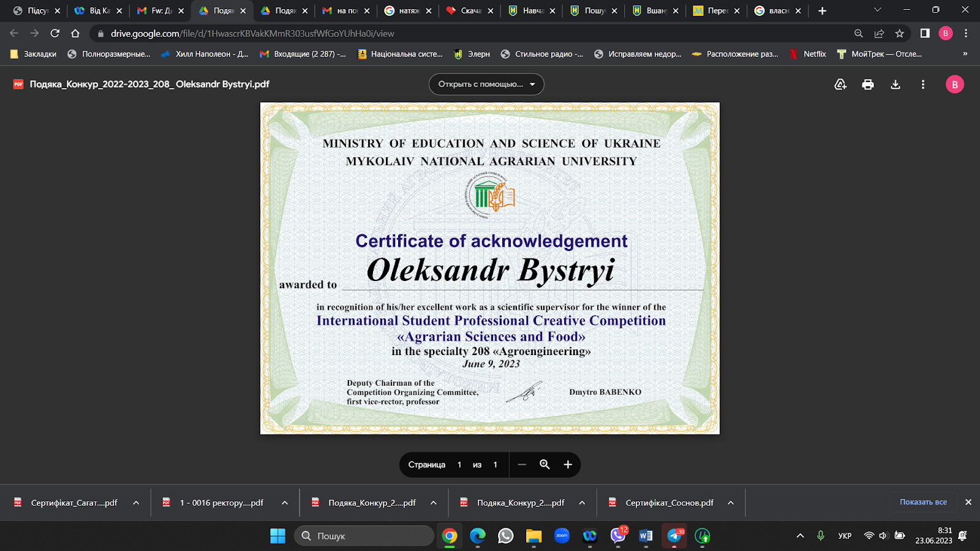Open File Explorer from the taskbar

click(x=533, y=536)
